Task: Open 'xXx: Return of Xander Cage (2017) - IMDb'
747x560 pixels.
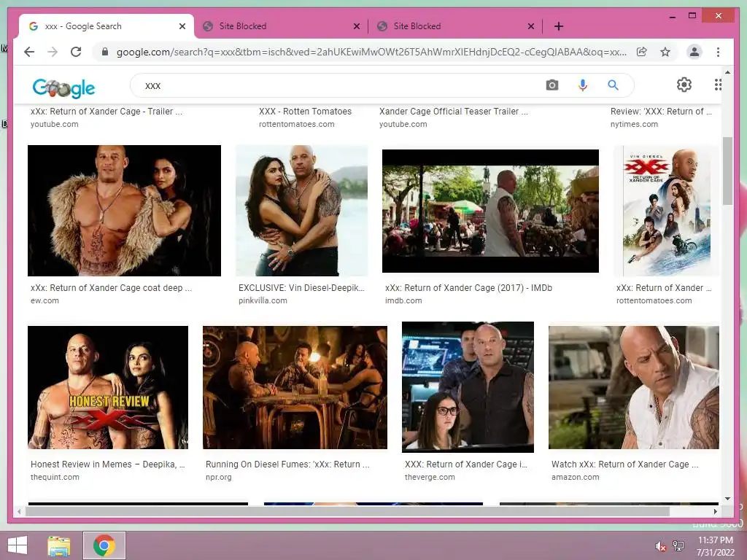Action: 468,288
